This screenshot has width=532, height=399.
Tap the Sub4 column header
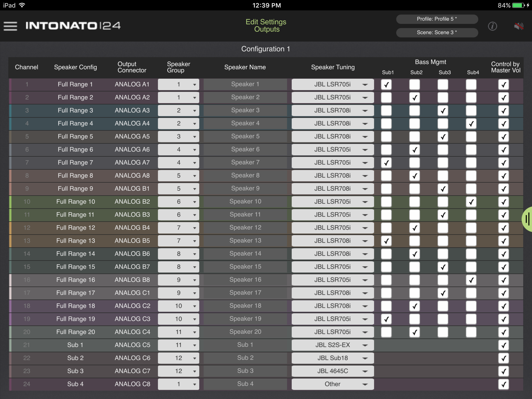pyautogui.click(x=473, y=72)
